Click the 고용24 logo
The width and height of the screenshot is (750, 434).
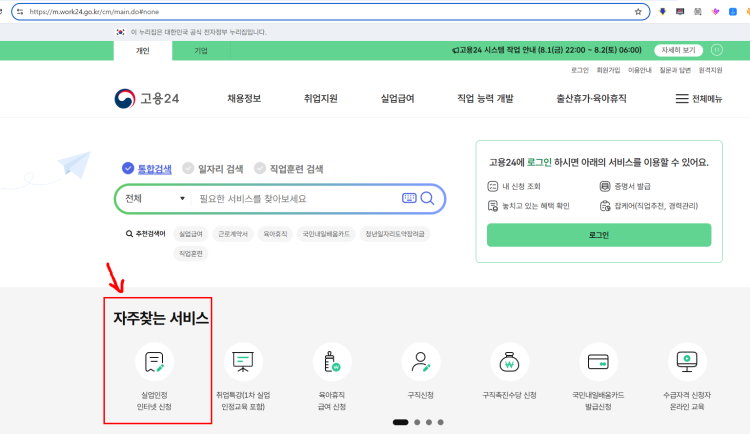(147, 99)
